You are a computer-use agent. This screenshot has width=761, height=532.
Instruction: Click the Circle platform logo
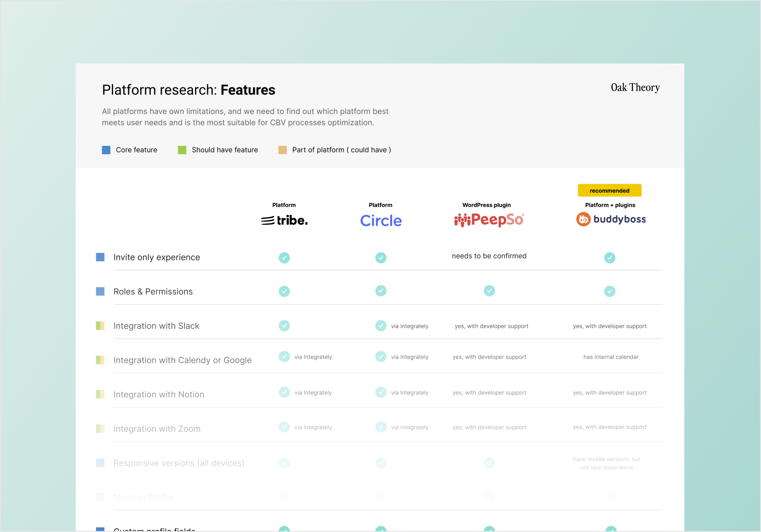pos(381,221)
